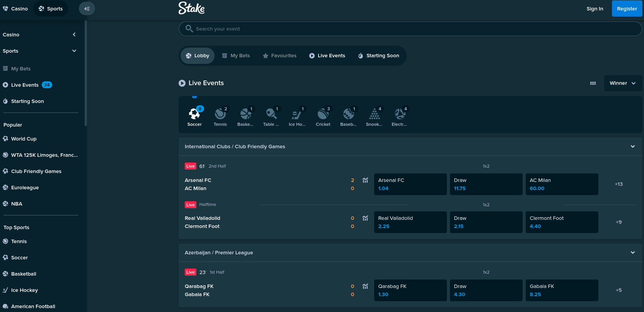Open Tennis under Top Sports

[x=15, y=242]
